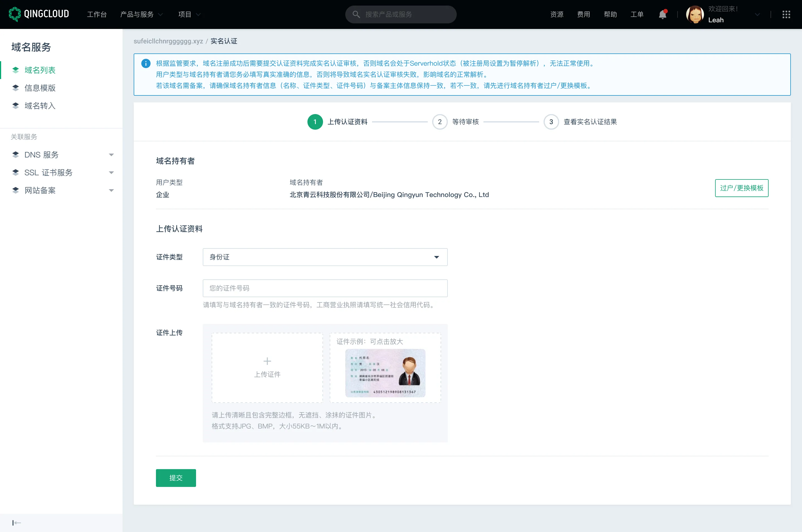The width and height of the screenshot is (802, 532).
Task: Collapse the sidebar with the arrow icon
Action: pyautogui.click(x=17, y=523)
